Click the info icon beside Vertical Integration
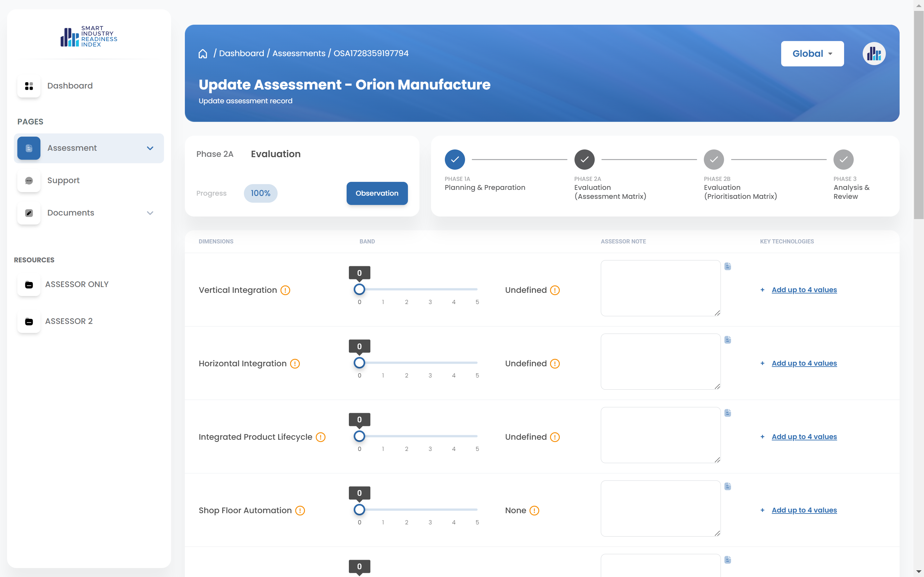 [285, 290]
